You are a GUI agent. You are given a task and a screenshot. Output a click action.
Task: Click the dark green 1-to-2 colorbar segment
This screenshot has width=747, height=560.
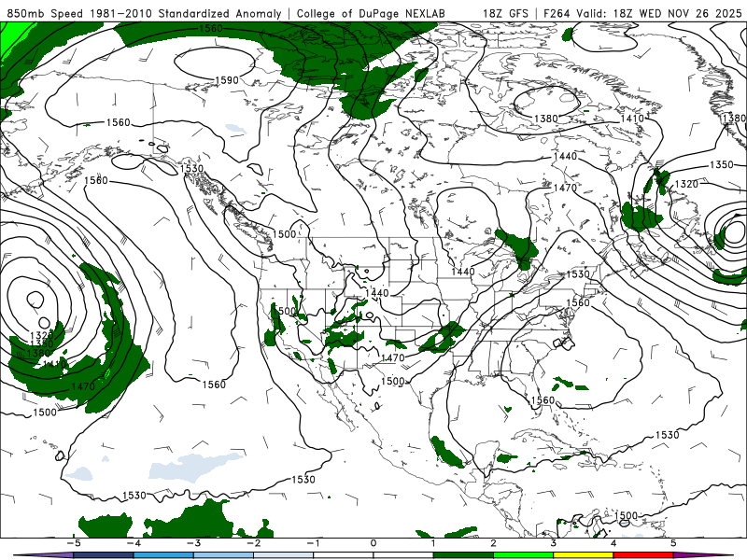pos(463,555)
